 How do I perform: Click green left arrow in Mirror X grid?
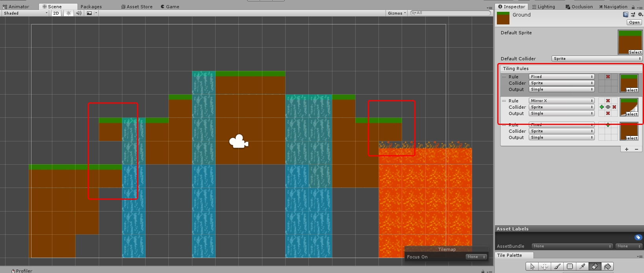tap(602, 107)
